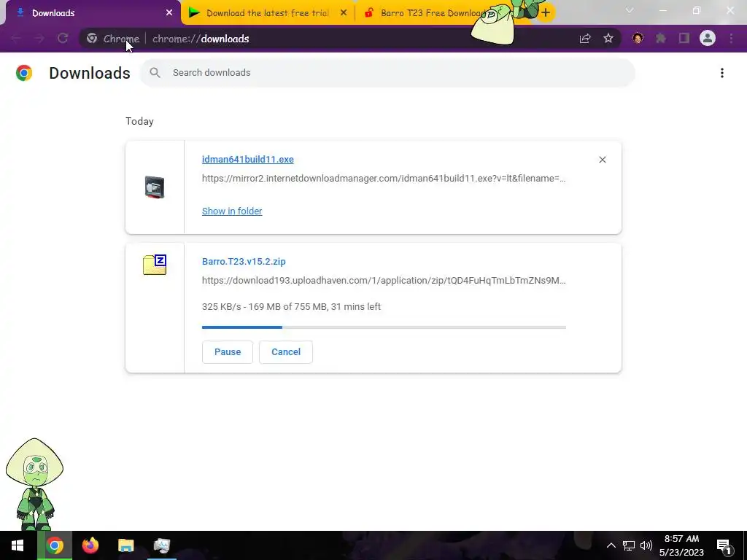The image size is (747, 560).
Task: Open the notification center icon
Action: coord(724,546)
